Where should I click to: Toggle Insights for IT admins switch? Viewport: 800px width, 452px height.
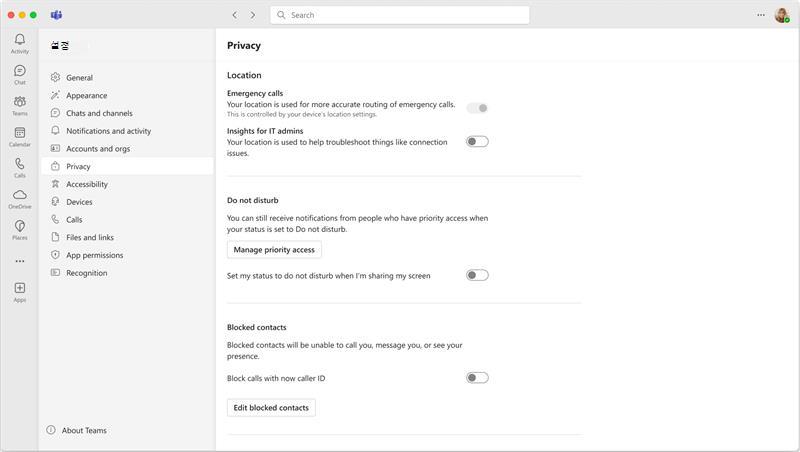click(x=477, y=141)
